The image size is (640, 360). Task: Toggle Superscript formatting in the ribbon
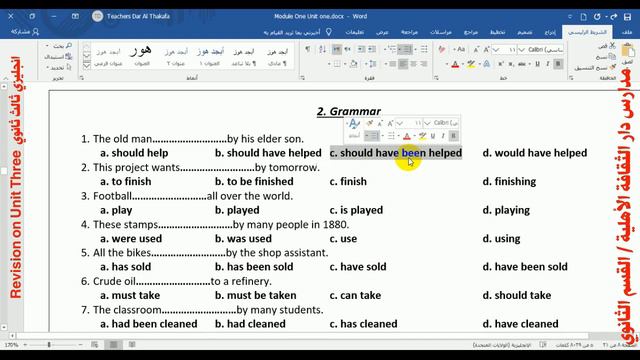pos(501,64)
